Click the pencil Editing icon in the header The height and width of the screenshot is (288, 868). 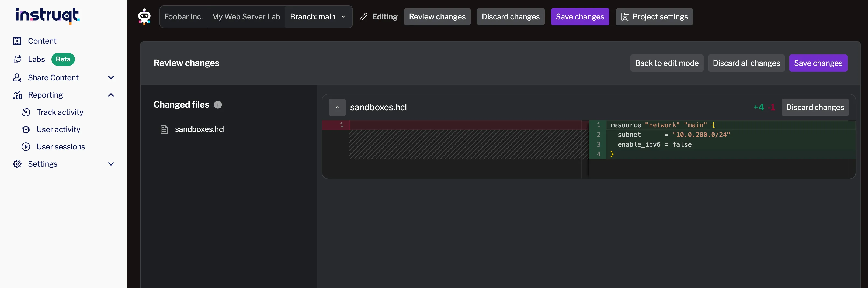[x=364, y=17]
